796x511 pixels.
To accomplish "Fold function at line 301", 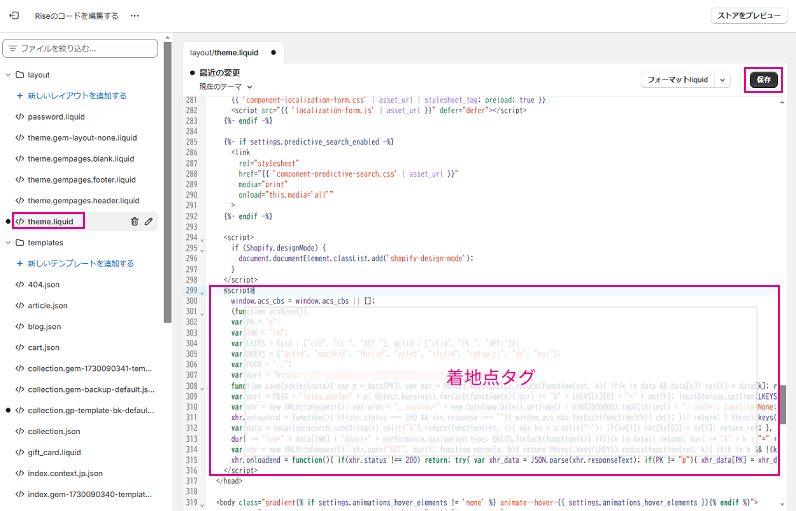I will click(203, 314).
